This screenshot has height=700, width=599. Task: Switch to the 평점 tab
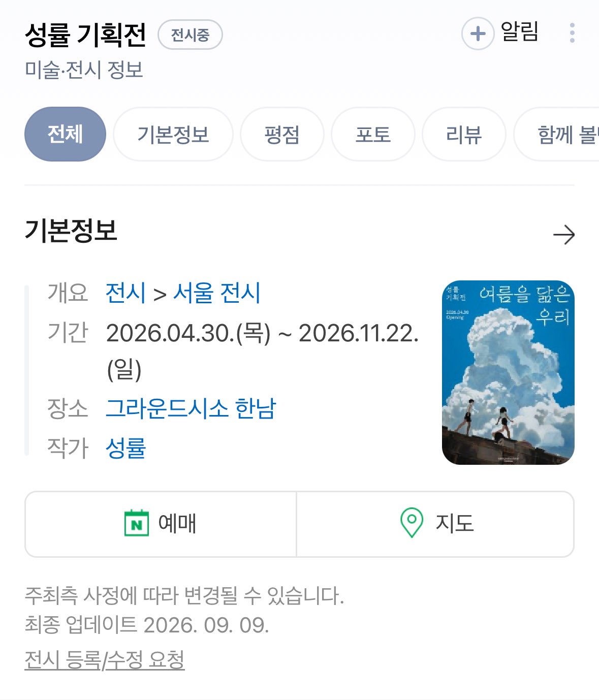coord(282,134)
